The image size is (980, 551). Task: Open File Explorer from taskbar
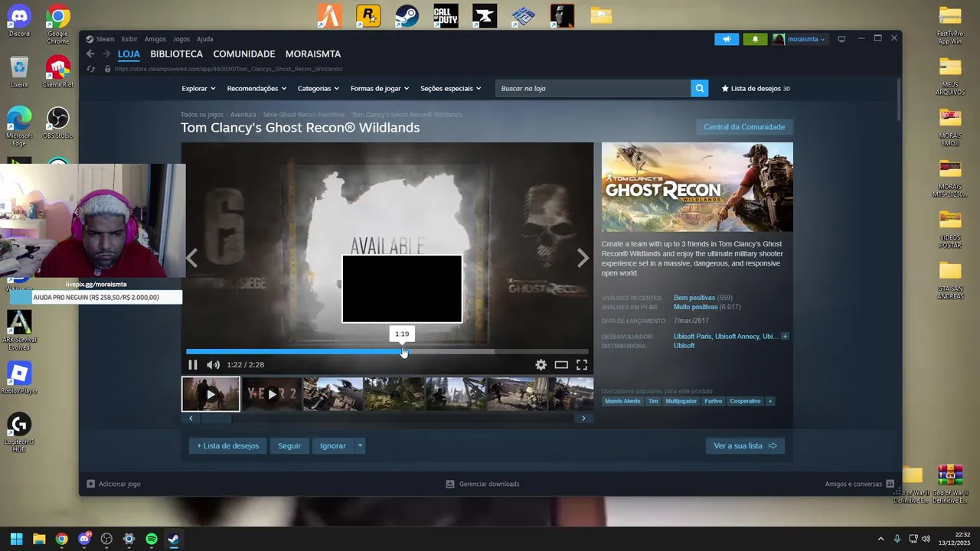[39, 539]
